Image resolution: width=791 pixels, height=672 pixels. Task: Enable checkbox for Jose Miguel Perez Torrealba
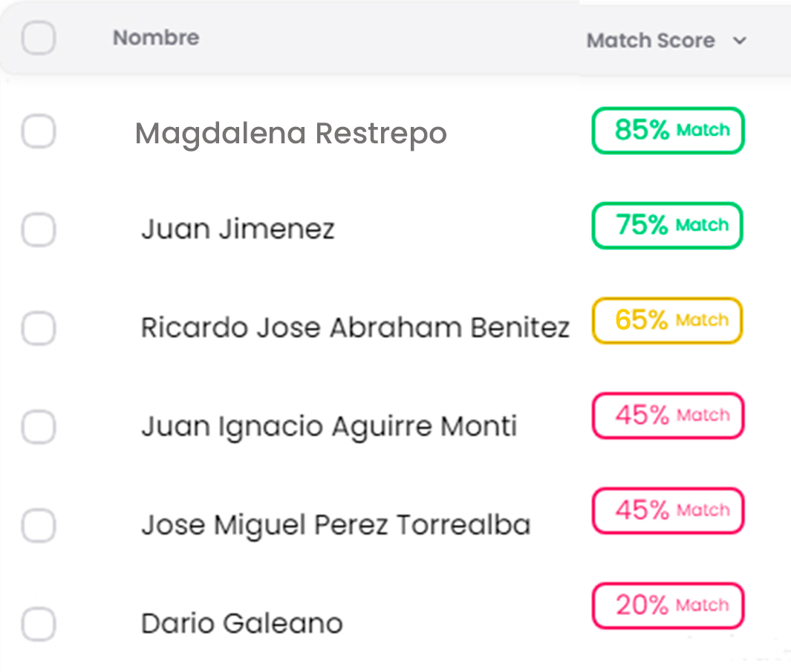point(39,526)
